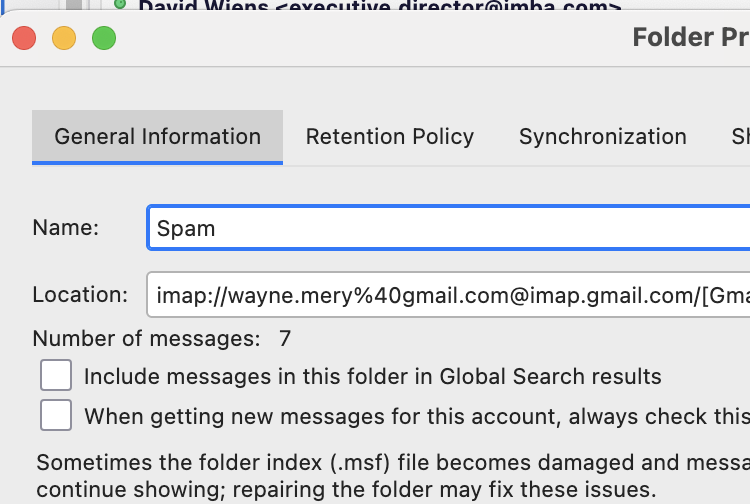Click the folder index repair description text
This screenshot has height=504, width=750.
390,477
